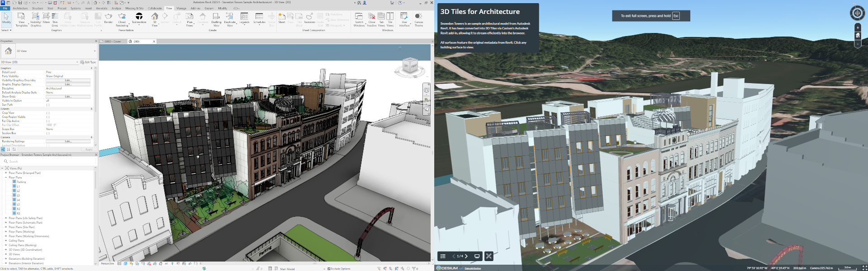Switch to the G000 - Cover view tab

(x=113, y=42)
